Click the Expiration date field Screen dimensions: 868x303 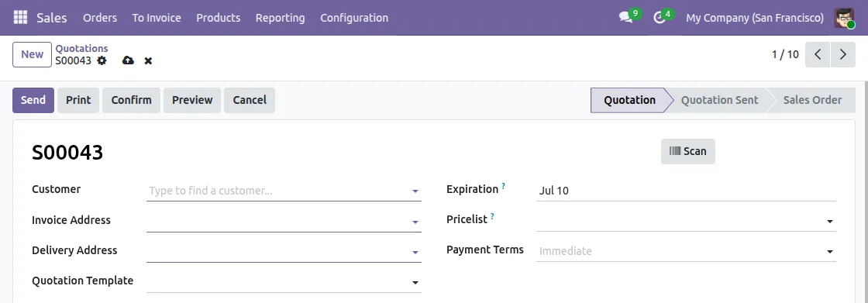[x=686, y=191]
